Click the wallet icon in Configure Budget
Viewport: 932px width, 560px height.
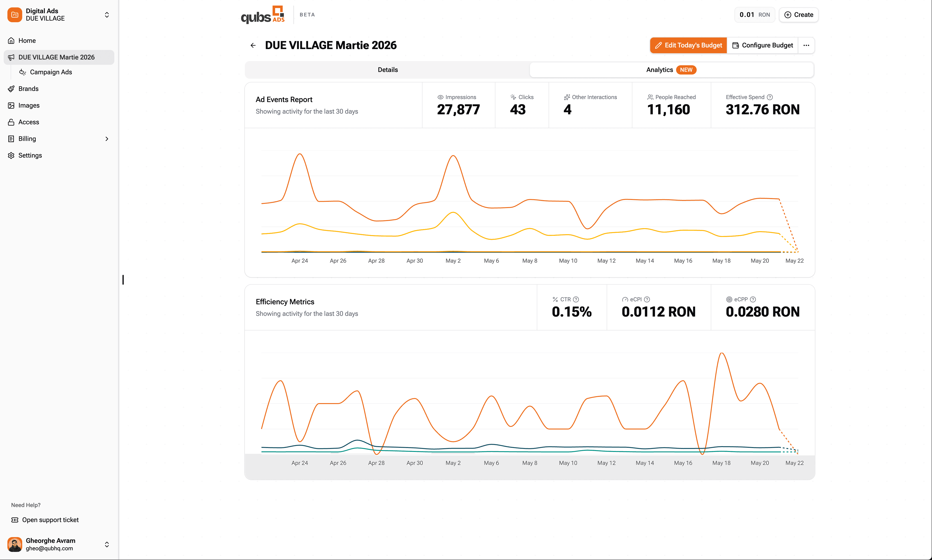coord(735,45)
